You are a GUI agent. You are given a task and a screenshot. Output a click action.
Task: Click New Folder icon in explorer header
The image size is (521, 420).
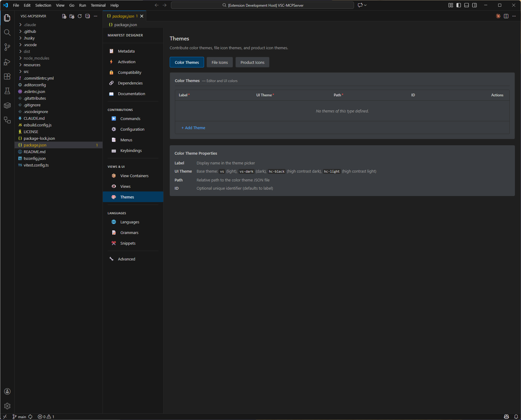72,16
